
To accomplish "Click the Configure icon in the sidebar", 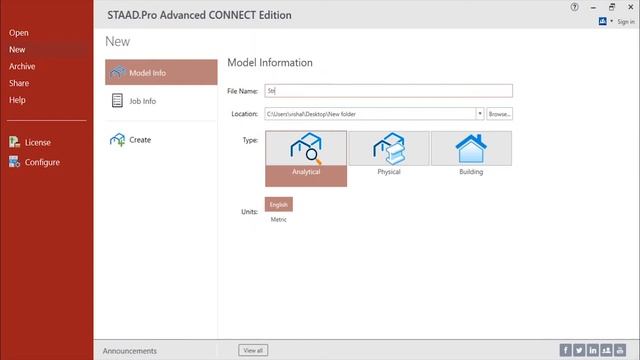I will click(x=14, y=162).
